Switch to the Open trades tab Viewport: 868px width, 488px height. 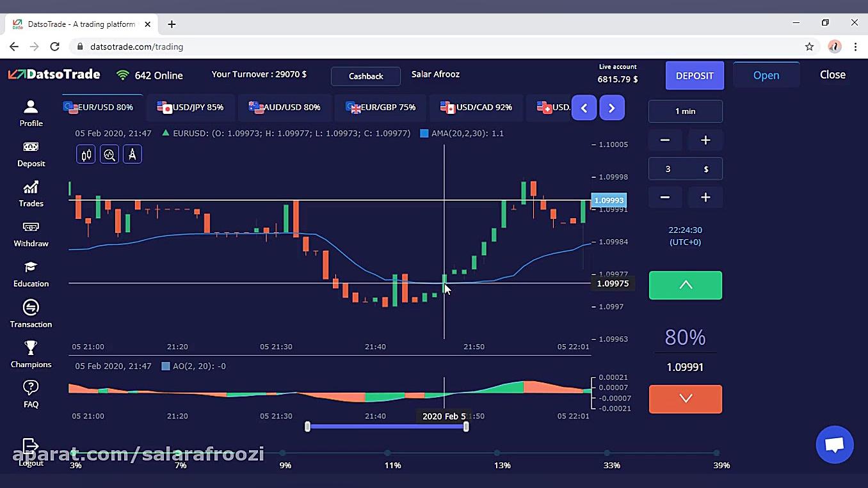(x=766, y=75)
